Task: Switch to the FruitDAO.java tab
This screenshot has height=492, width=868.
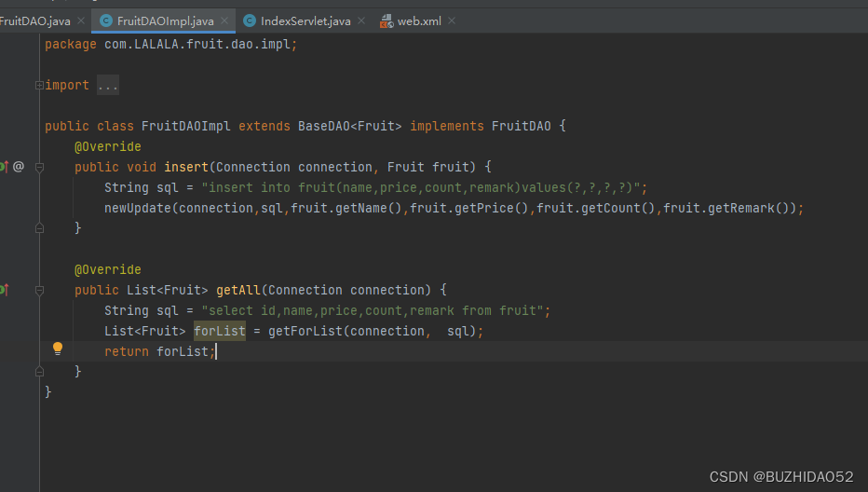Action: coord(34,21)
